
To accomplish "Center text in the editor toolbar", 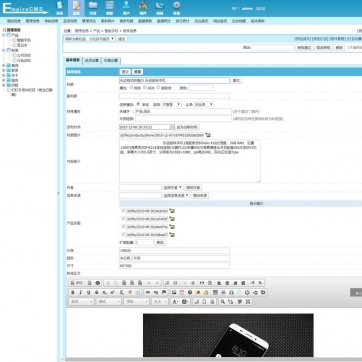I will click(x=227, y=283).
